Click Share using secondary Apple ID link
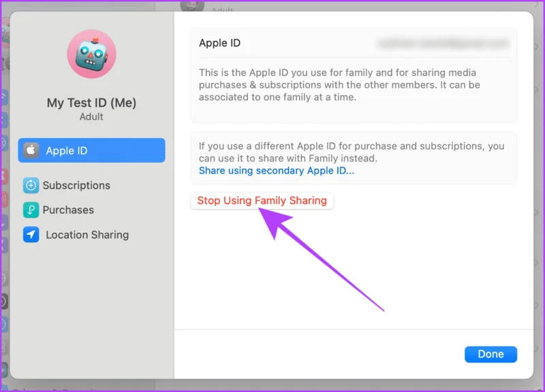Image resolution: width=545 pixels, height=392 pixels. [277, 171]
